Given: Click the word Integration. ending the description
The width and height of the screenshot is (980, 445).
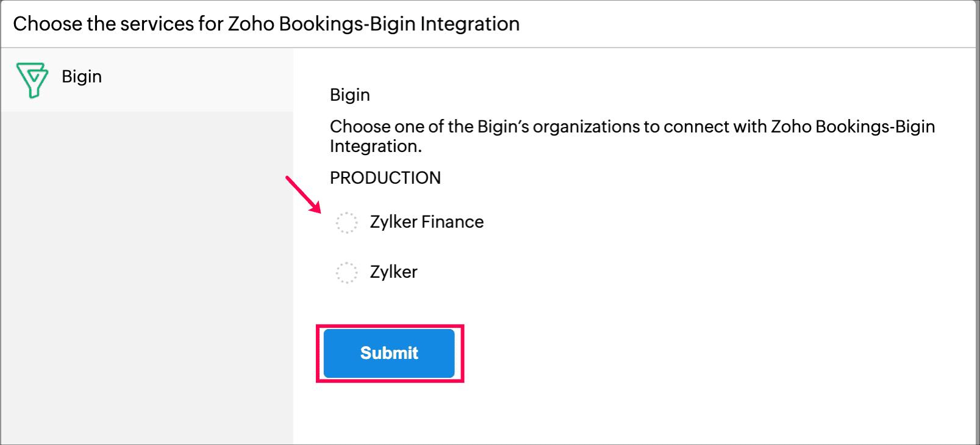Looking at the screenshot, I should pyautogui.click(x=376, y=147).
